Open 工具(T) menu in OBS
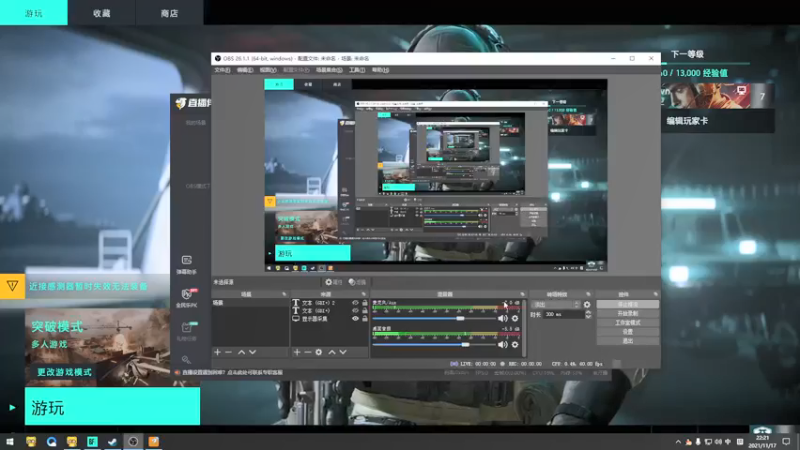 [x=357, y=70]
